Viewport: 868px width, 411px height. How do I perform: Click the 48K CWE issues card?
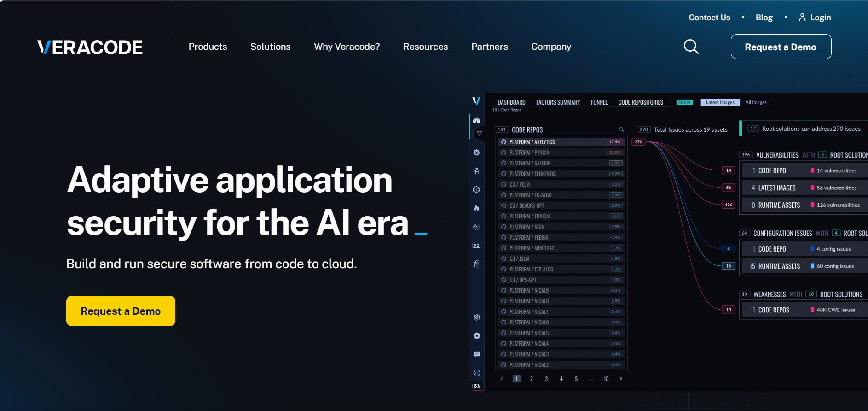coord(804,310)
